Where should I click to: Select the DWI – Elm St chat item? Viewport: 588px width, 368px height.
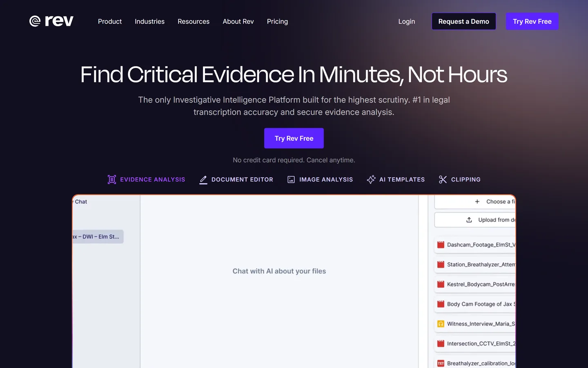[x=98, y=236]
